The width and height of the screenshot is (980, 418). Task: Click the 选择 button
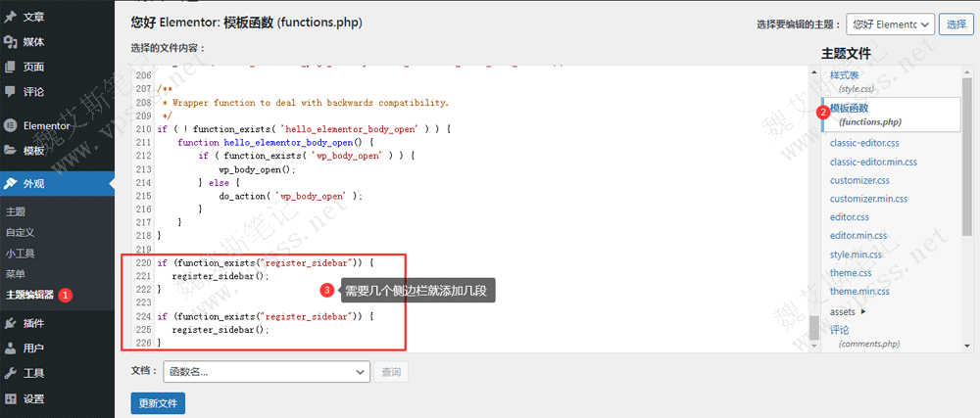point(956,24)
